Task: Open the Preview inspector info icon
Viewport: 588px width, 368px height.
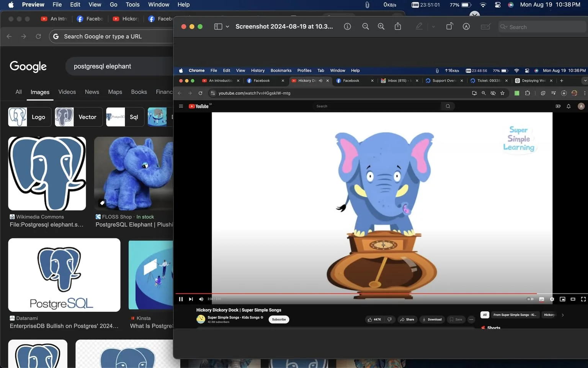Action: click(x=347, y=26)
